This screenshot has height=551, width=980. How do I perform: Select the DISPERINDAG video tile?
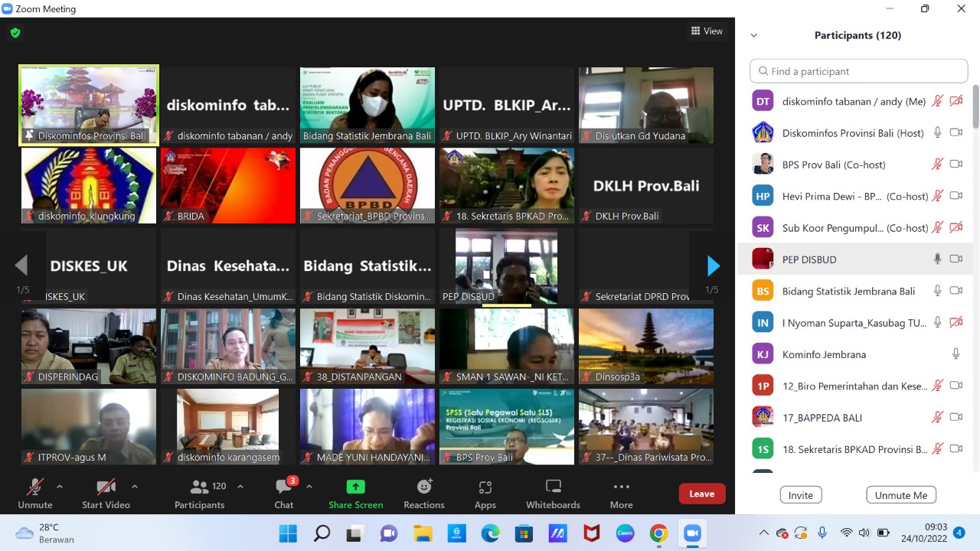(x=89, y=346)
